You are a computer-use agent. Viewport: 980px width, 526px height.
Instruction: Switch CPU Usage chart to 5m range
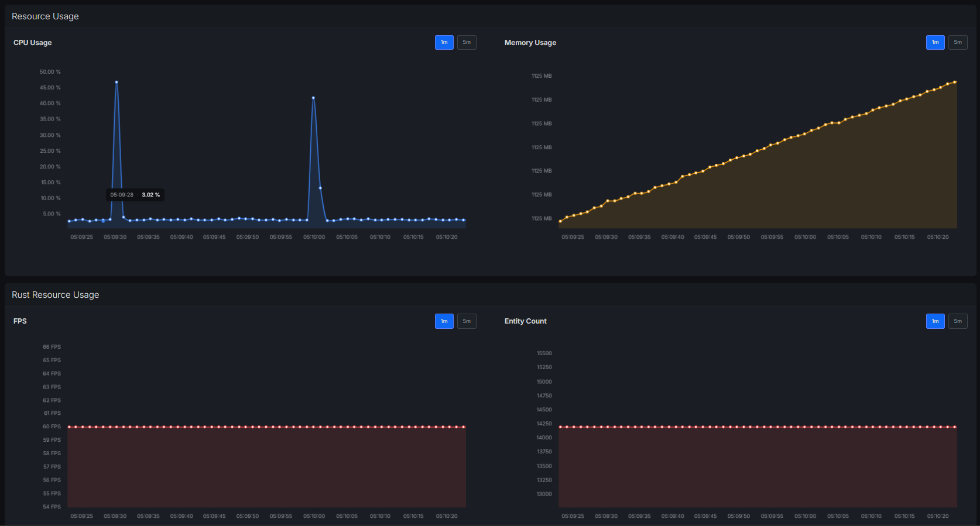(467, 42)
